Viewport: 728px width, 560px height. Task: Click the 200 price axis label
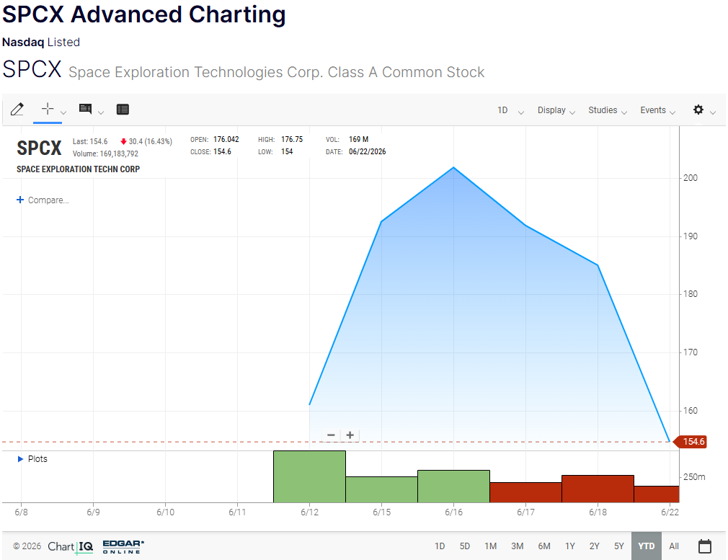[691, 178]
